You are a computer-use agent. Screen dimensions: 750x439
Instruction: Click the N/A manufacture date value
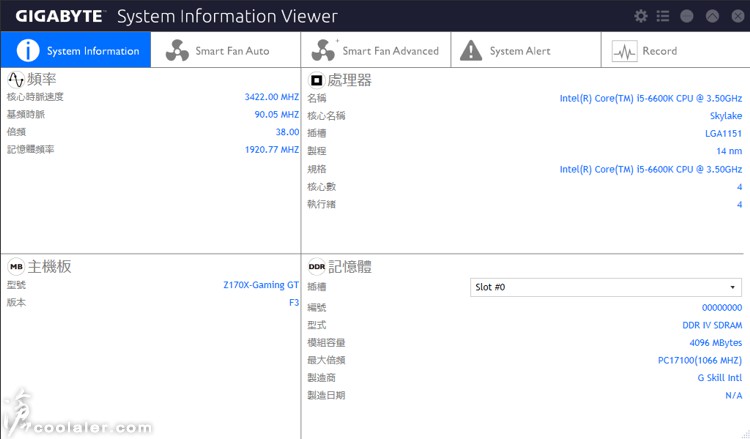click(x=734, y=395)
